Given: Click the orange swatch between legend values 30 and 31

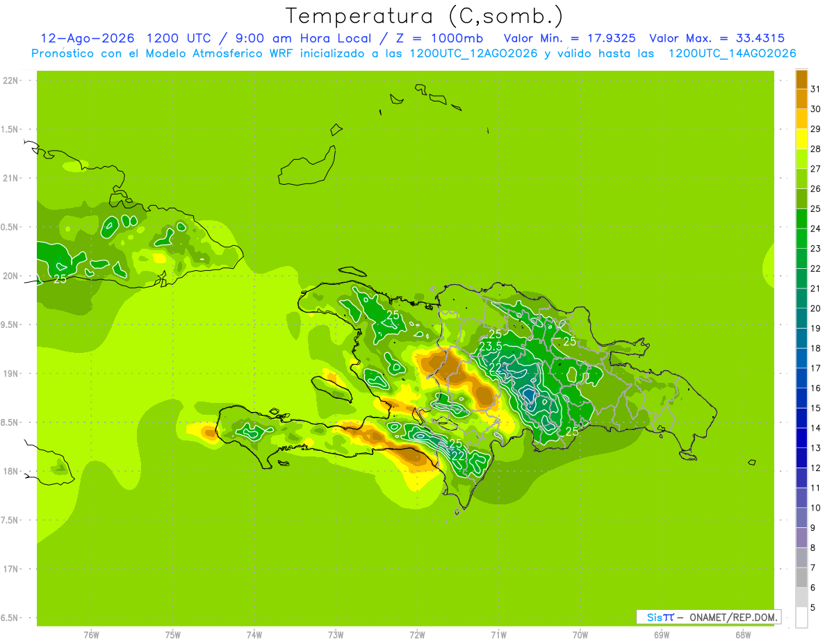Looking at the screenshot, I should 801,99.
